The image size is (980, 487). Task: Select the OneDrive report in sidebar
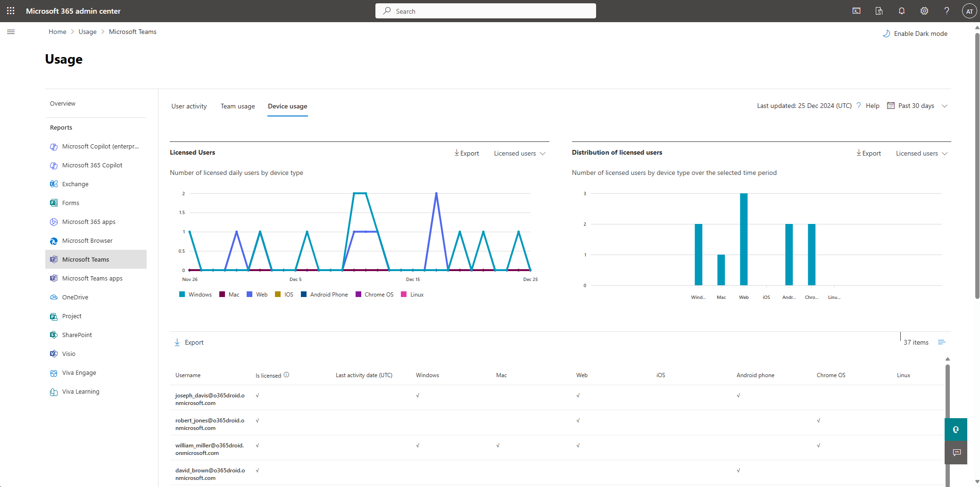click(75, 297)
